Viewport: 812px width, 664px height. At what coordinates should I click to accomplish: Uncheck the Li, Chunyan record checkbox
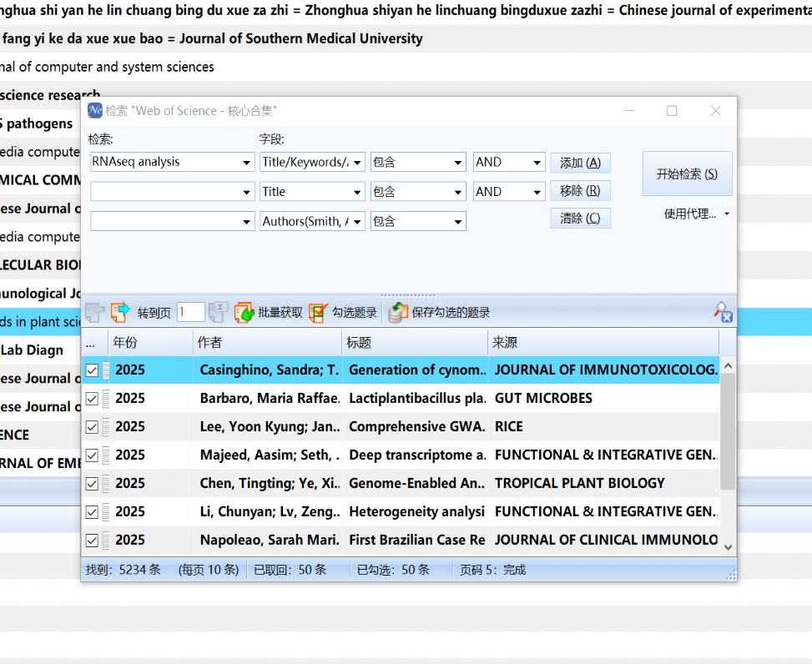[92, 512]
